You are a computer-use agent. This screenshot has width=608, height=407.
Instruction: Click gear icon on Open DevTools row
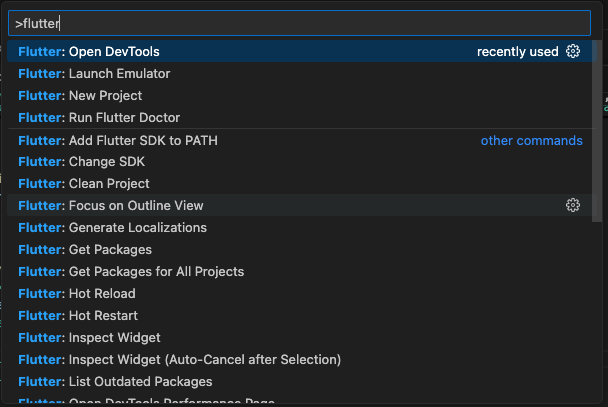point(573,51)
